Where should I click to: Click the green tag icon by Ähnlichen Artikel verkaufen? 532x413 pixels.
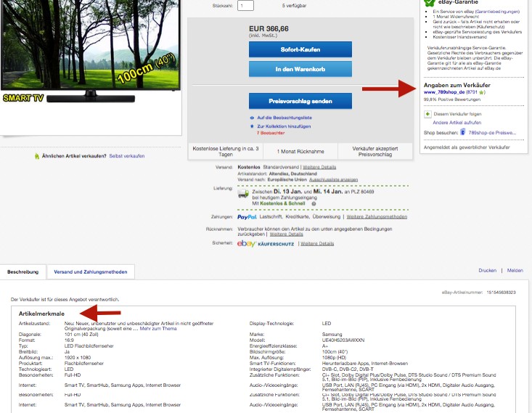point(36,156)
